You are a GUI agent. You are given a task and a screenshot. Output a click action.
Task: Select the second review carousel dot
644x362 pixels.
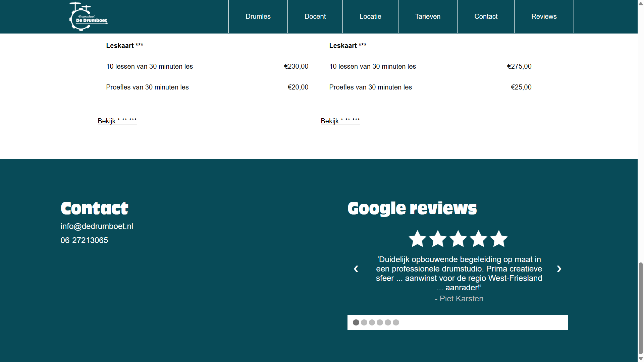(x=364, y=322)
